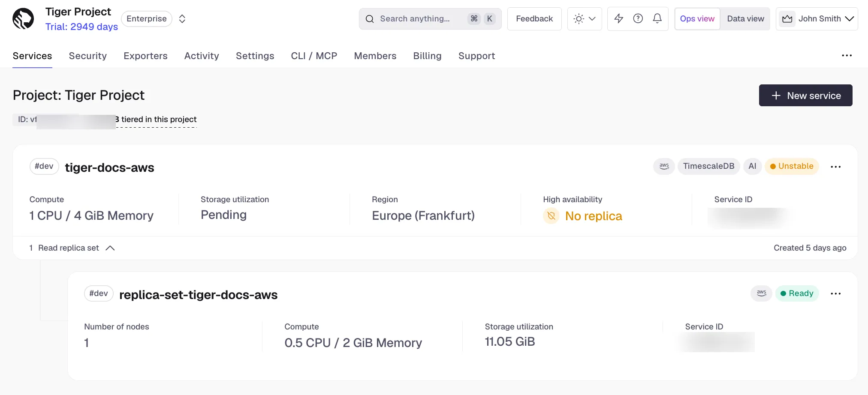The height and width of the screenshot is (395, 868).
Task: Switch to Data view
Action: tap(746, 19)
